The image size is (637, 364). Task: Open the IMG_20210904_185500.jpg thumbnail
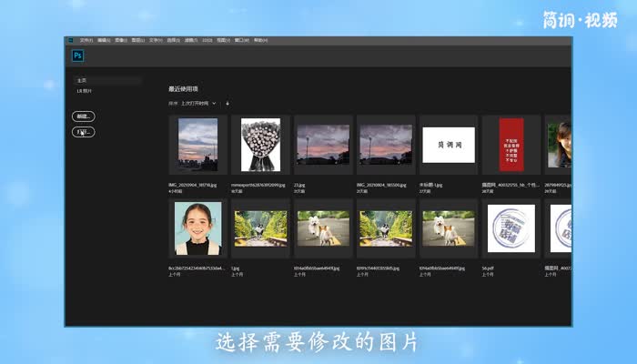[x=386, y=145]
